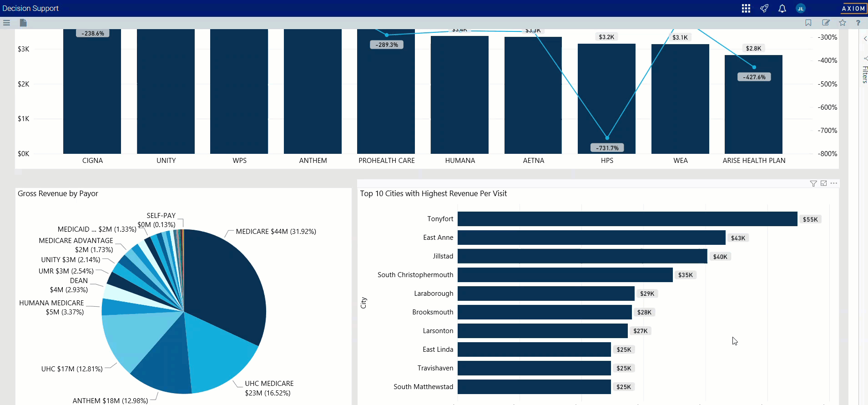This screenshot has width=868, height=405.
Task: Click the $2.8K bar label
Action: (x=753, y=48)
